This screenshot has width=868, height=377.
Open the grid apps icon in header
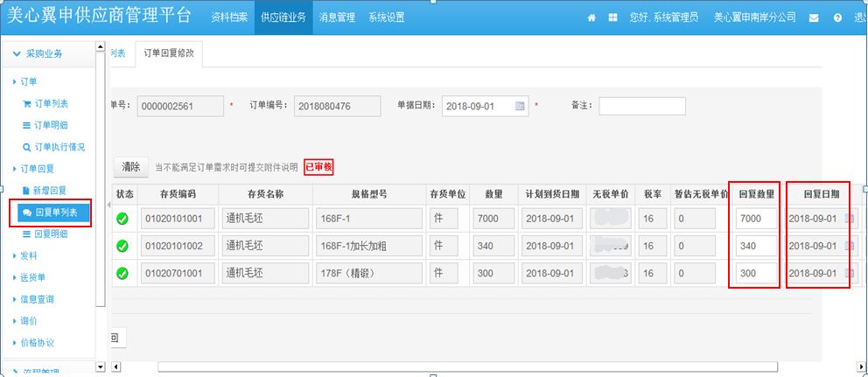612,17
